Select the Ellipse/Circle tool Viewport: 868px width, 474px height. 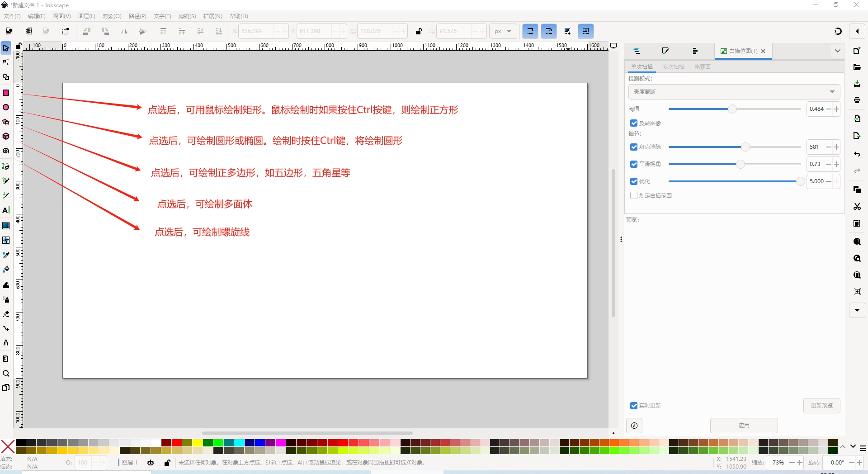[x=6, y=108]
